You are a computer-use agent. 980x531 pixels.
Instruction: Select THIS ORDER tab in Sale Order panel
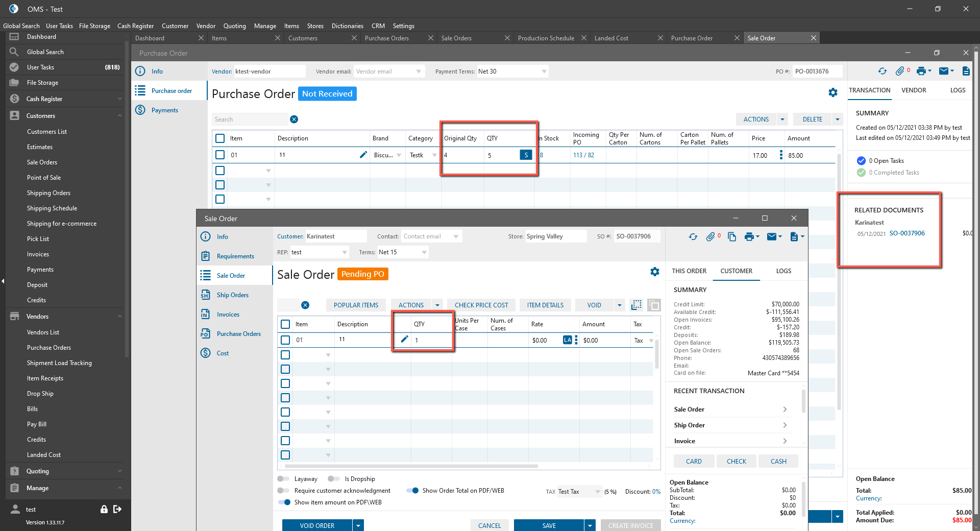point(689,271)
